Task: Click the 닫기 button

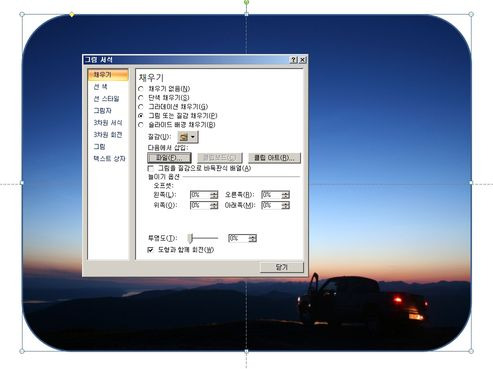Action: pyautogui.click(x=282, y=267)
